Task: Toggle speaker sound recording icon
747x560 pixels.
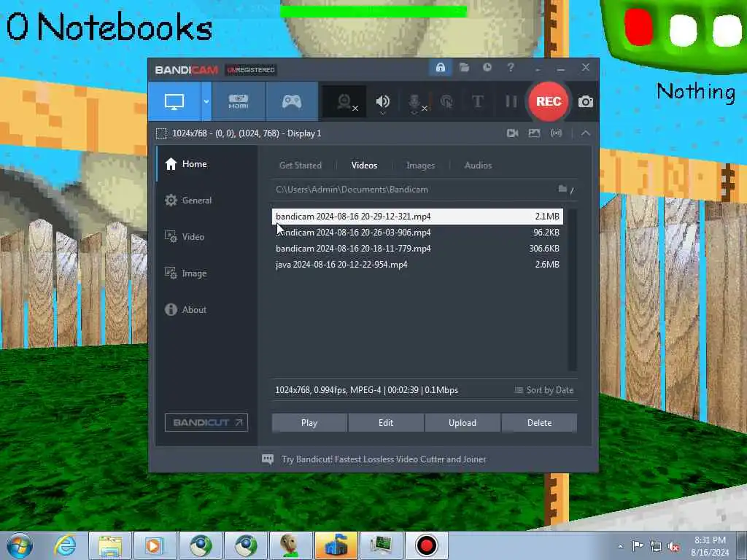Action: pos(382,101)
